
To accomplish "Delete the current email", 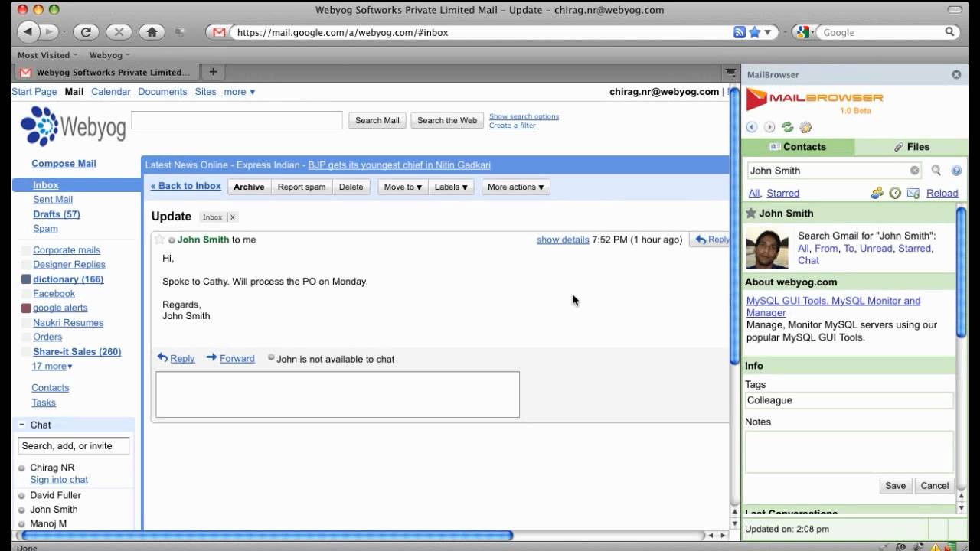I will click(x=351, y=187).
